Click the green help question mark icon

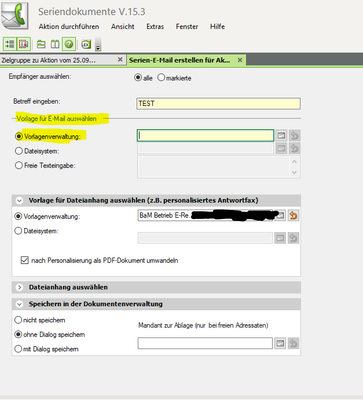[69, 44]
